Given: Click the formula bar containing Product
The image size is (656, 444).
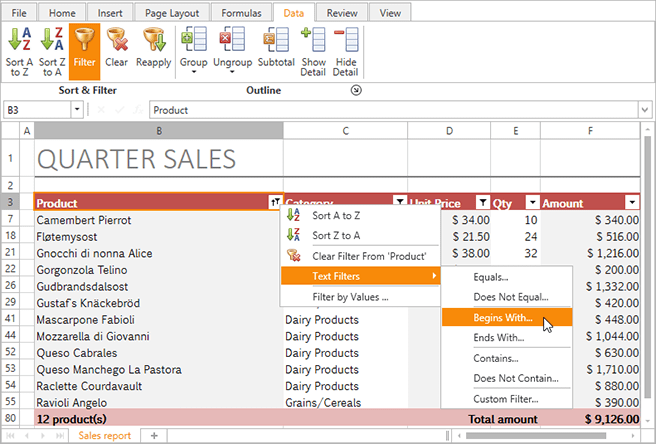Looking at the screenshot, I should [393, 110].
